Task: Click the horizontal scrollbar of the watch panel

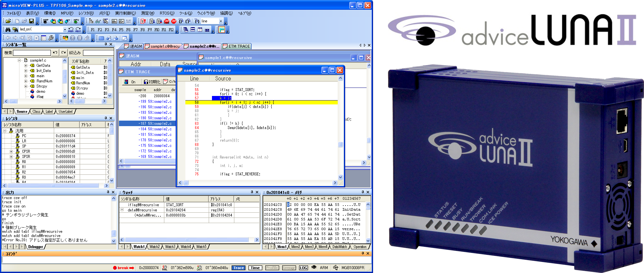Action: 189,240
